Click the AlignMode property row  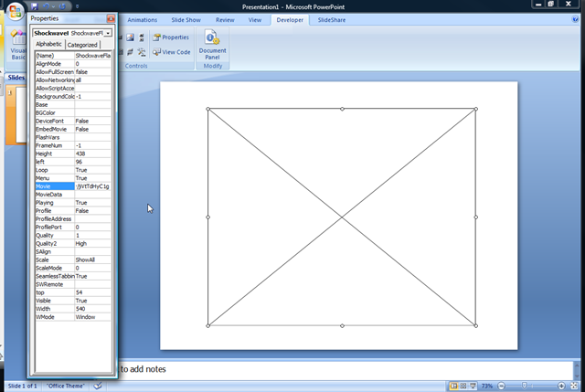(73, 64)
